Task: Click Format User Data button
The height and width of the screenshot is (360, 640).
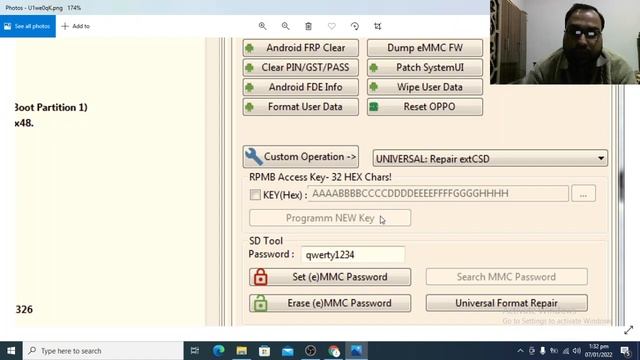Action: click(x=301, y=107)
